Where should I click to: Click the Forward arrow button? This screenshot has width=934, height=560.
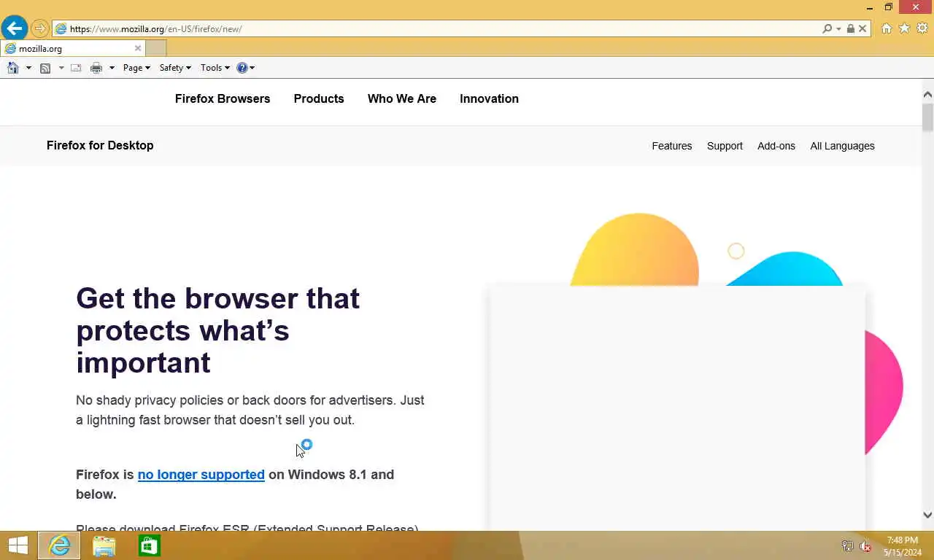click(x=39, y=29)
